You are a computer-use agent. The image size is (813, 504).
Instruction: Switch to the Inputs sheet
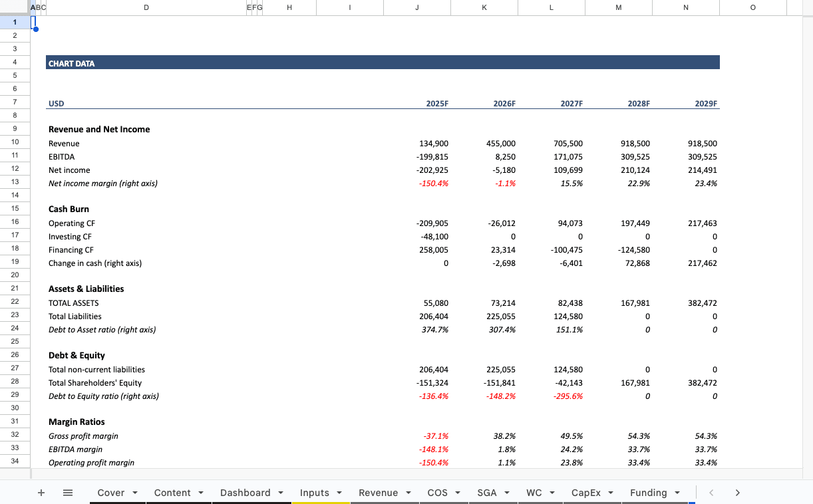315,493
